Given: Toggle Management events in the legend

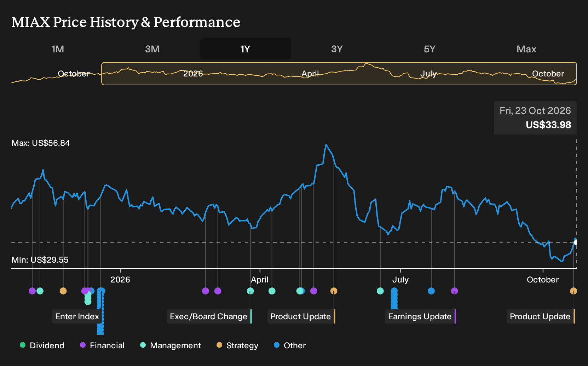Looking at the screenshot, I should [x=171, y=345].
